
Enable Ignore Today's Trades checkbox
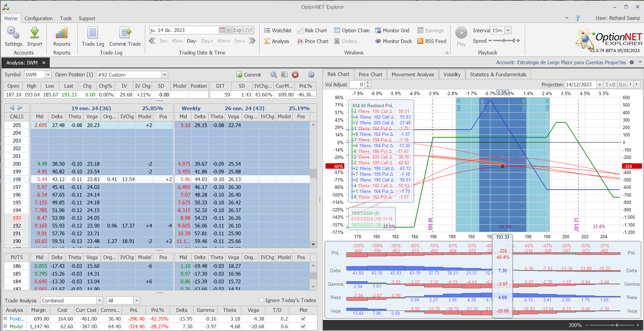coord(261,300)
